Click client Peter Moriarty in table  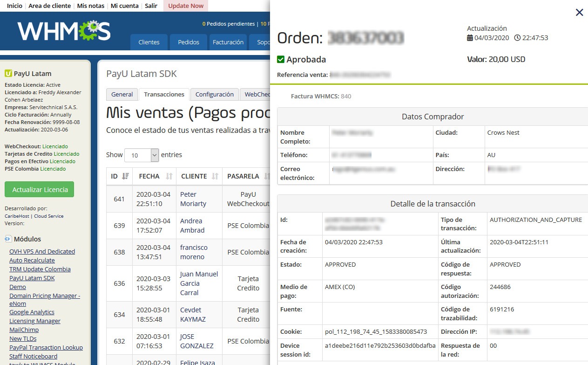click(193, 199)
